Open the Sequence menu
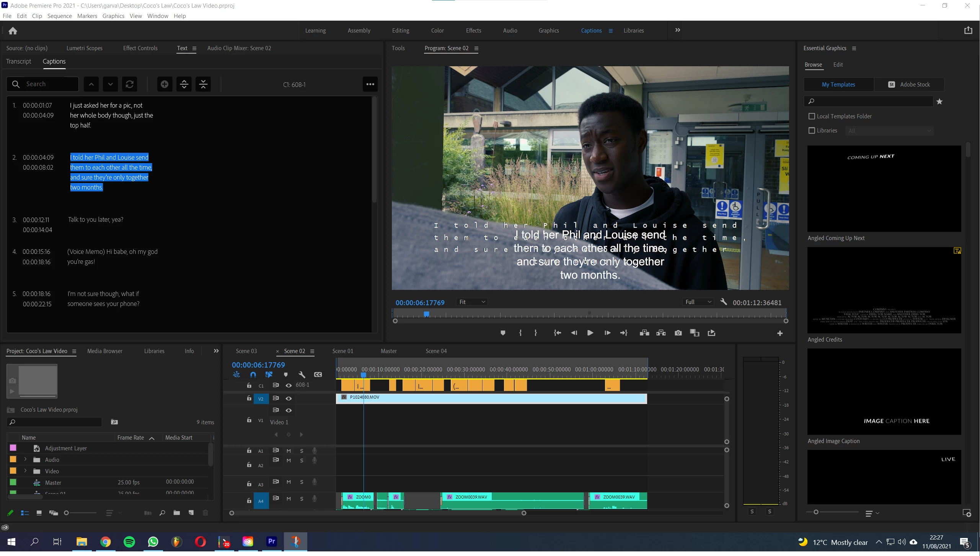 click(x=59, y=16)
